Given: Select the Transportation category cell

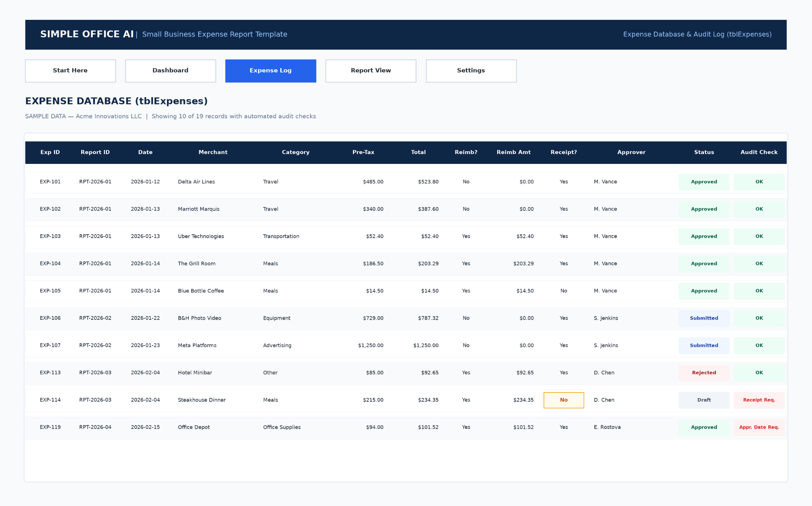Looking at the screenshot, I should pyautogui.click(x=281, y=237).
